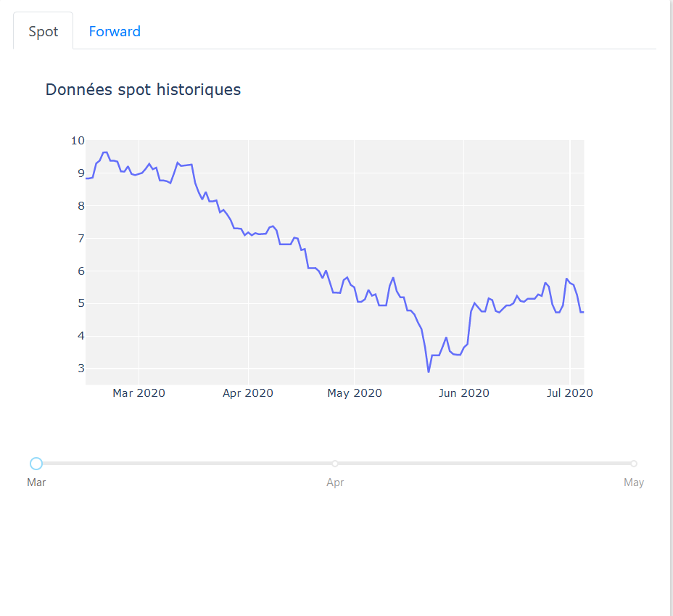This screenshot has width=673, height=616.
Task: Click the Apr 2020 x-axis label
Action: pyautogui.click(x=247, y=393)
